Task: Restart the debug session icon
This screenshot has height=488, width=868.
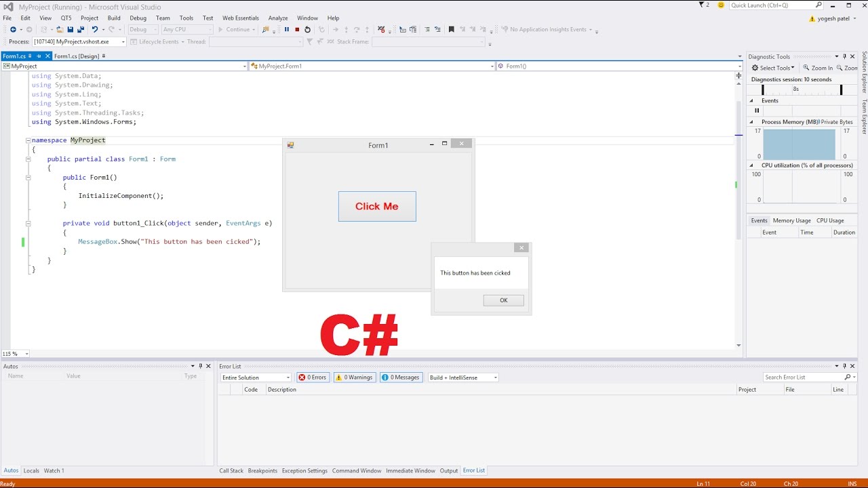Action: 307,30
